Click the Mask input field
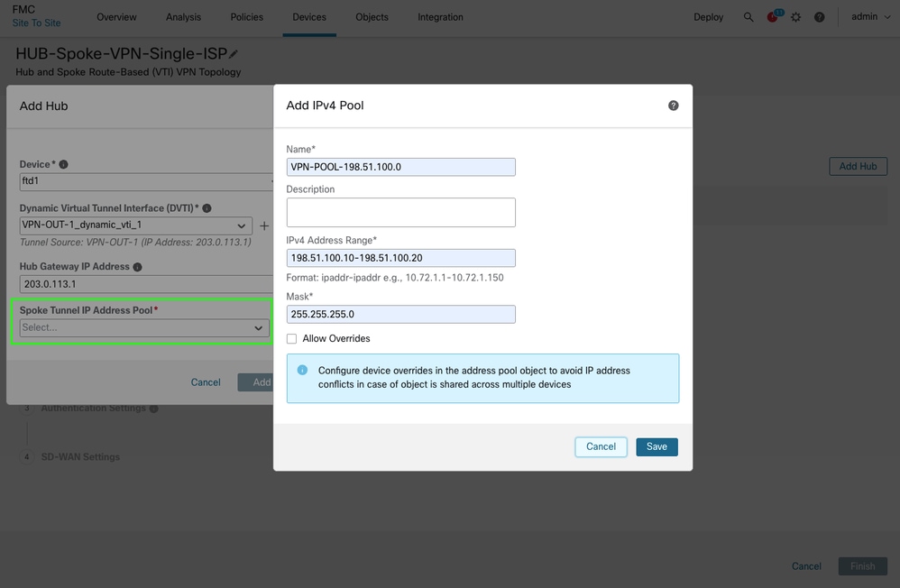 click(400, 314)
